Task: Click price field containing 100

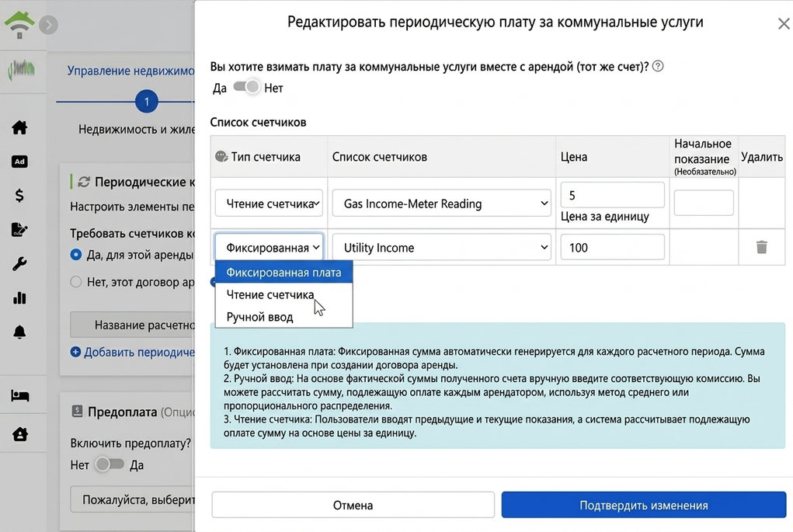Action: pyautogui.click(x=612, y=247)
